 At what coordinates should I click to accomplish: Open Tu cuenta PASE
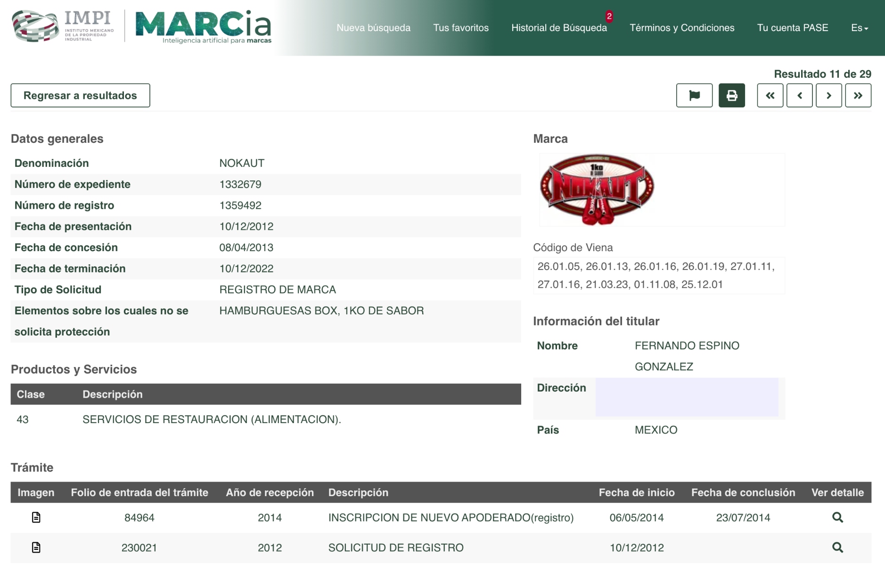pos(792,28)
